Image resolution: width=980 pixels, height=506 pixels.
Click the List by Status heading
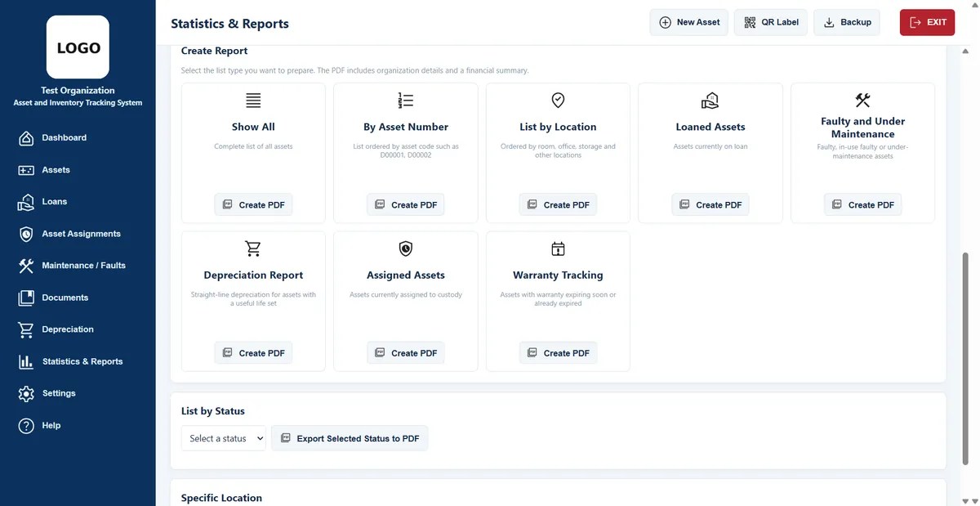pyautogui.click(x=213, y=411)
